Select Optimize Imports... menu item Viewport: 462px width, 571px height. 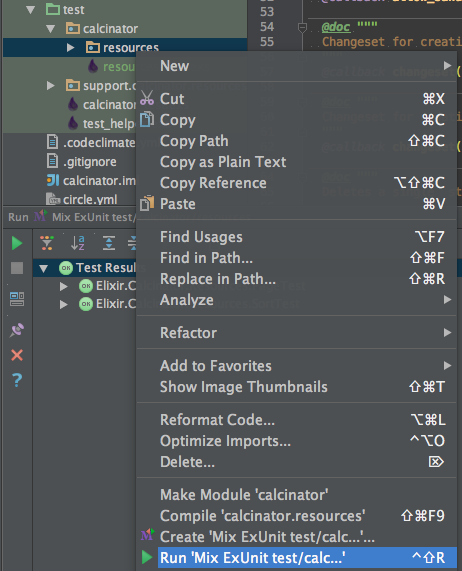tap(296, 441)
